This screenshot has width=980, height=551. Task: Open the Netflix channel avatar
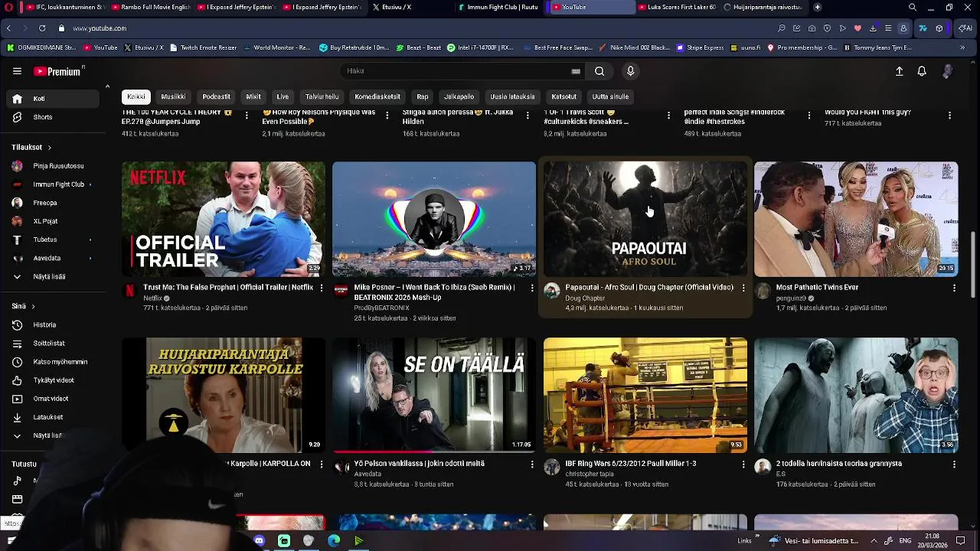coord(130,291)
